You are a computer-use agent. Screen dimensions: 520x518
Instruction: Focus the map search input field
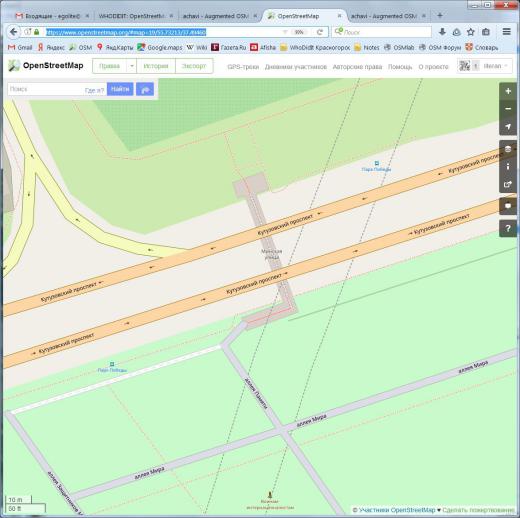coord(46,89)
